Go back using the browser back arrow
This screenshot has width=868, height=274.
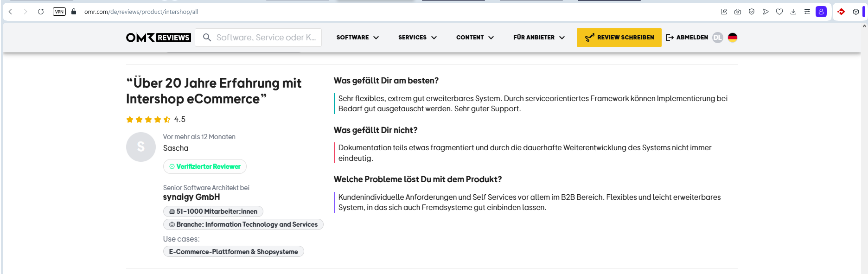click(11, 12)
